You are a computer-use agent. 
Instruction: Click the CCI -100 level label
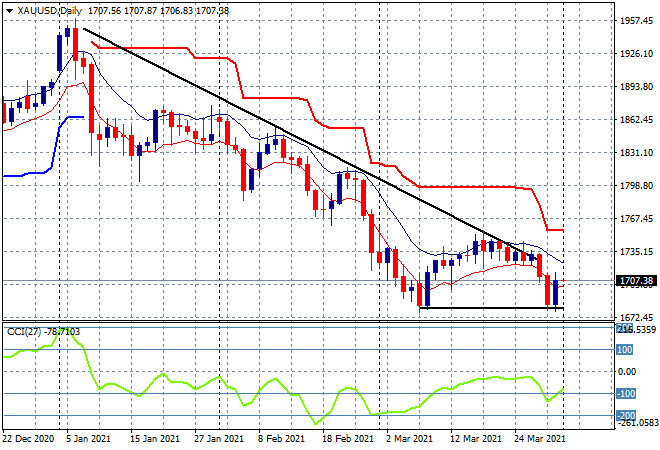(625, 394)
